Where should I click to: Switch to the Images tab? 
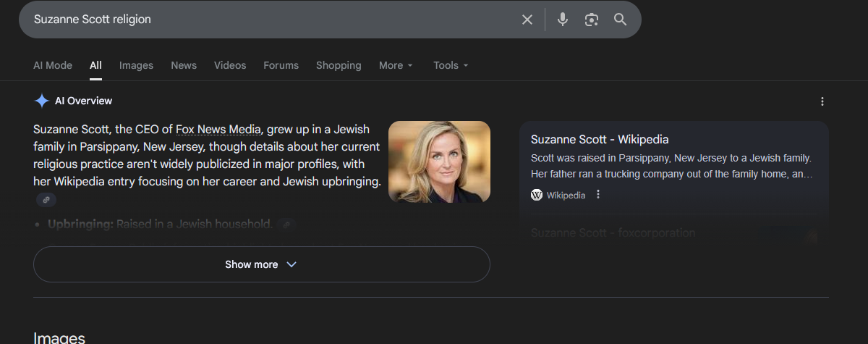[x=136, y=65]
